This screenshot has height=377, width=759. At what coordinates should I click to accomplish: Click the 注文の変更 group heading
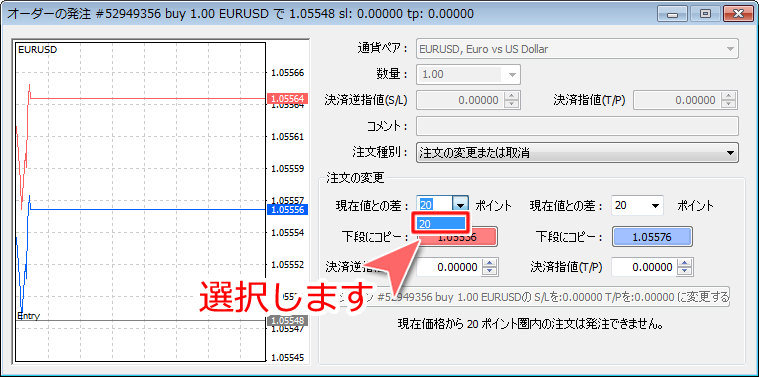(356, 178)
